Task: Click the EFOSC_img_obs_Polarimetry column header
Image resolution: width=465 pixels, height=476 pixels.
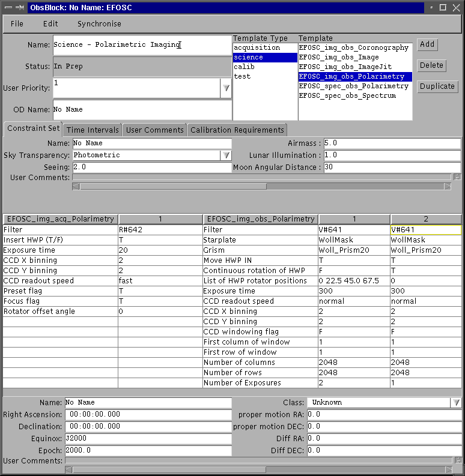Action: click(x=261, y=219)
